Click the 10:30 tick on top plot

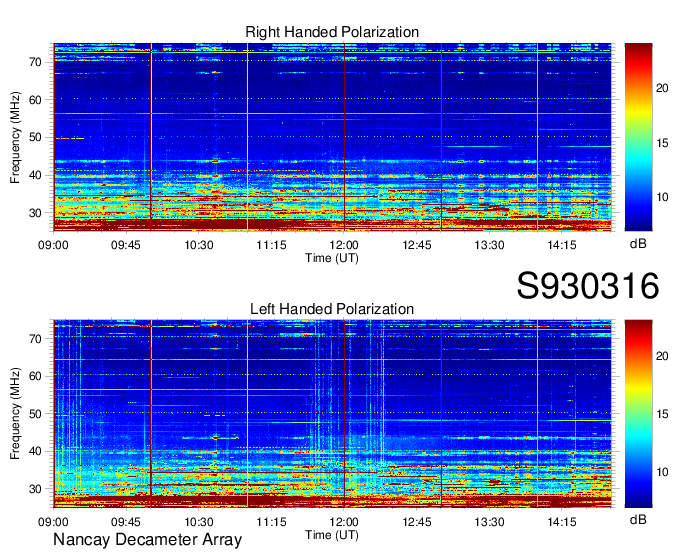click(x=199, y=245)
